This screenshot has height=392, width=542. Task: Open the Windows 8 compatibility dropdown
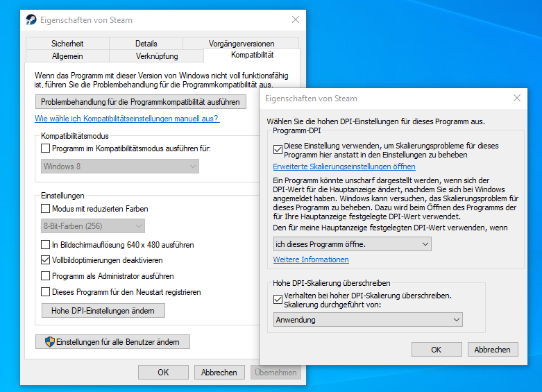point(119,167)
